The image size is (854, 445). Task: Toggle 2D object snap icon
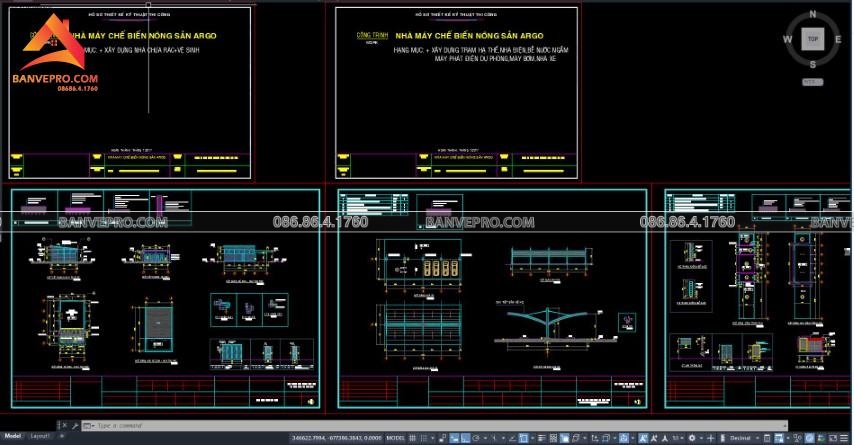point(523,438)
